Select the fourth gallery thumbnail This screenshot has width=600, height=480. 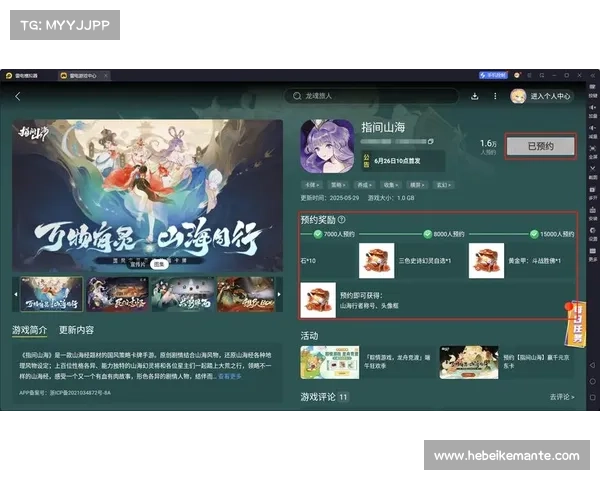coord(246,294)
